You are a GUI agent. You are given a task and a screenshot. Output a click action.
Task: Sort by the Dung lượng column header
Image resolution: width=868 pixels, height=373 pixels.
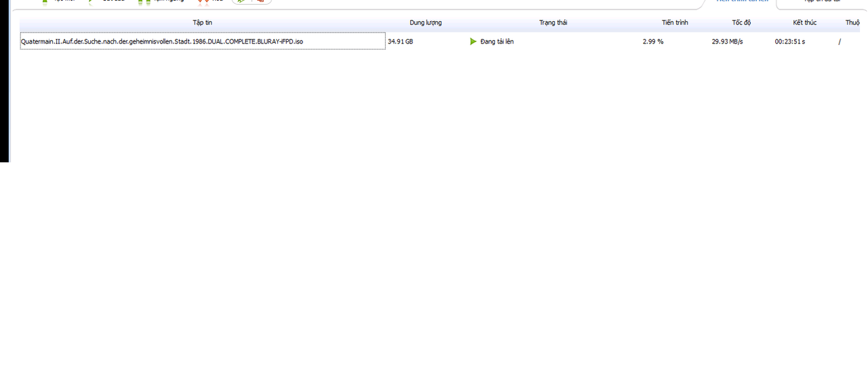click(425, 22)
